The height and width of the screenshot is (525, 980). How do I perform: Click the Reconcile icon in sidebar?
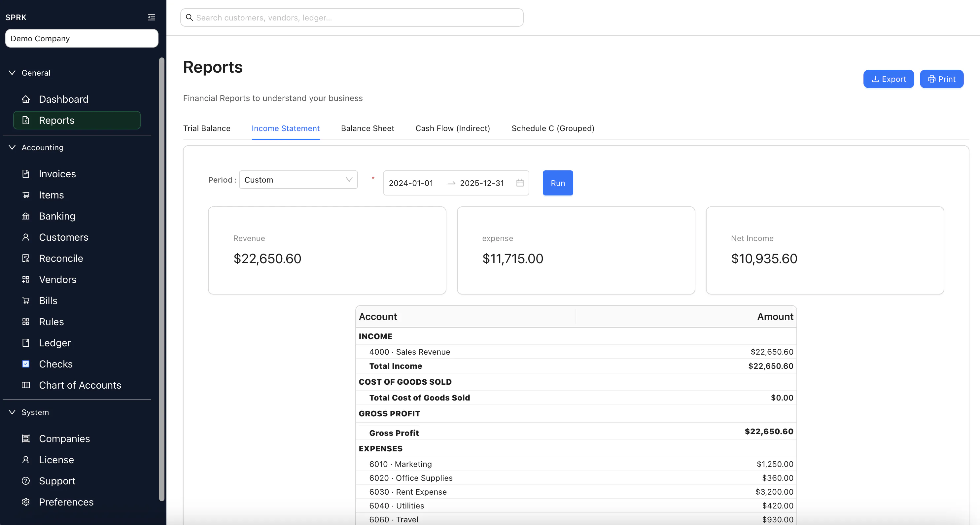pyautogui.click(x=25, y=258)
